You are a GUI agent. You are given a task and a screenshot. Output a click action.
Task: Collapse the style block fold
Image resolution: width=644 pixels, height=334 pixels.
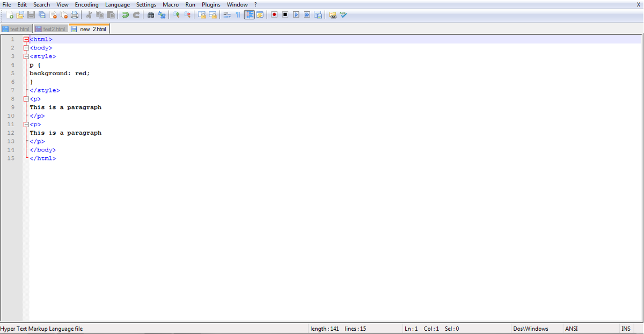click(x=26, y=56)
